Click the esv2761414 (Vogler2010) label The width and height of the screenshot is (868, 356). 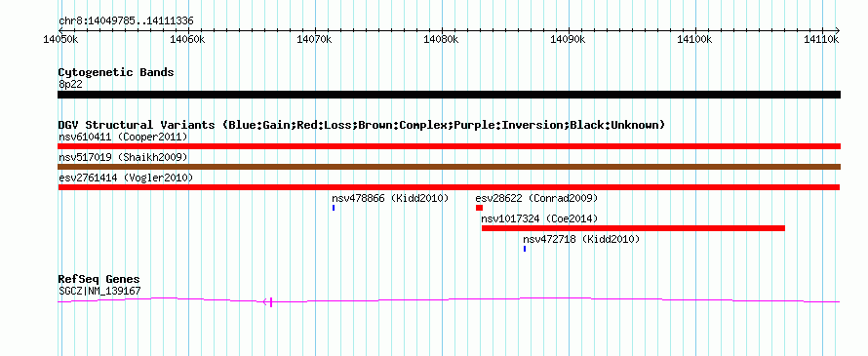[126, 178]
